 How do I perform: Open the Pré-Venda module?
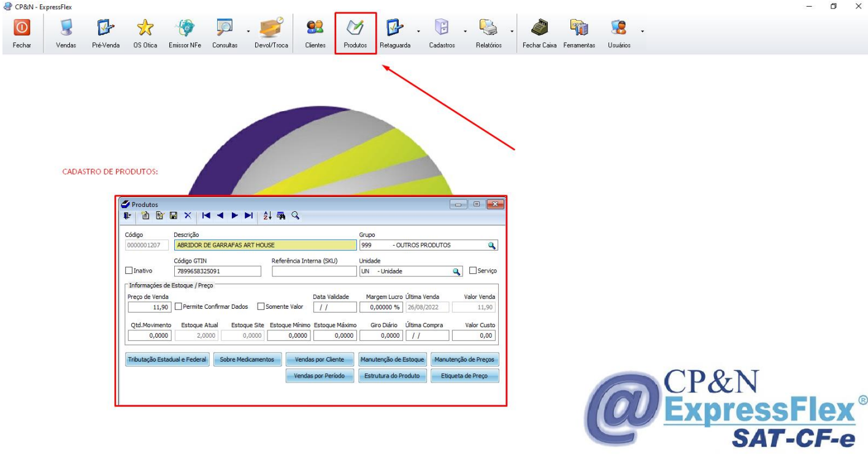106,28
